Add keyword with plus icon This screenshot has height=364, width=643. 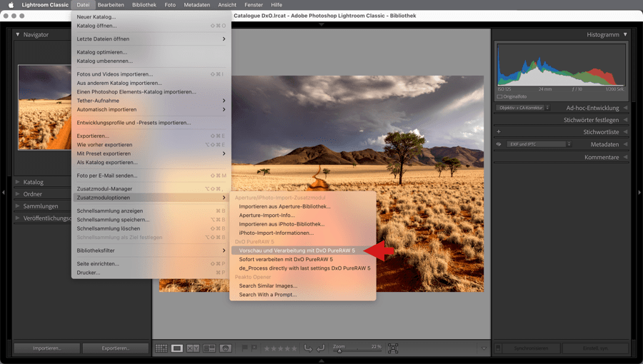(499, 132)
